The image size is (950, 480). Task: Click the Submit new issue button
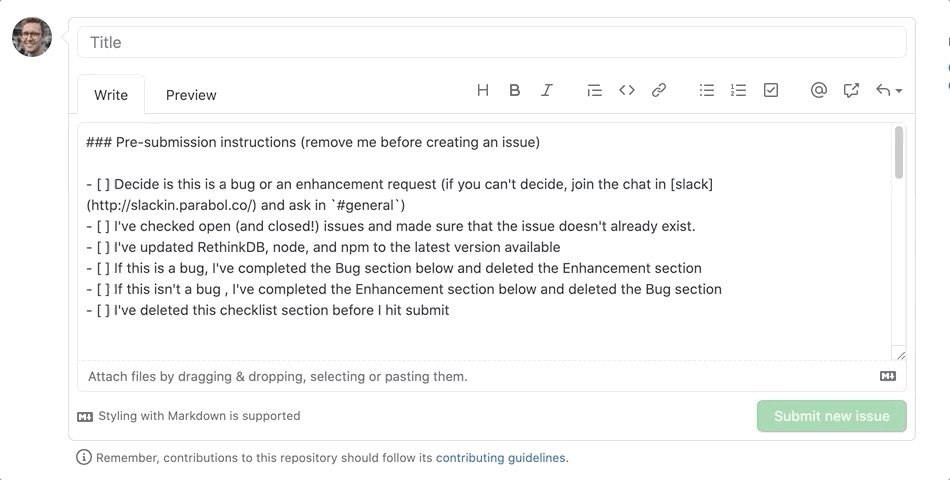[831, 416]
